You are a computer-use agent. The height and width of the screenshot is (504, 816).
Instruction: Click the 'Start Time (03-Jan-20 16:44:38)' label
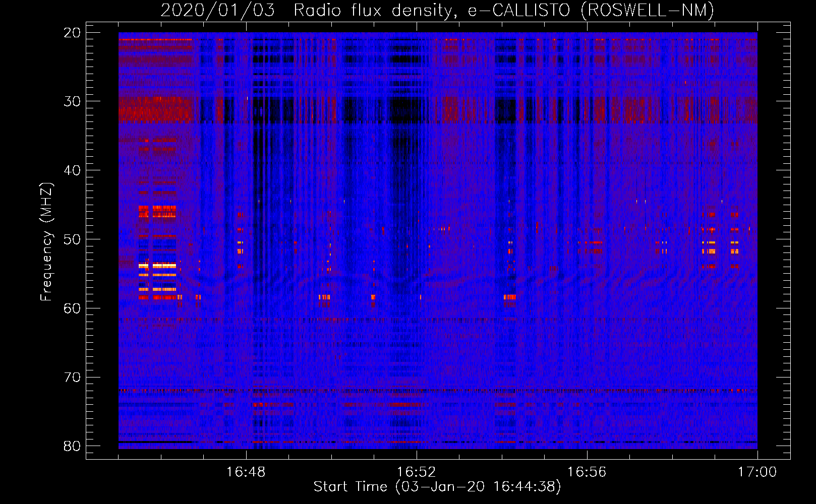[437, 487]
